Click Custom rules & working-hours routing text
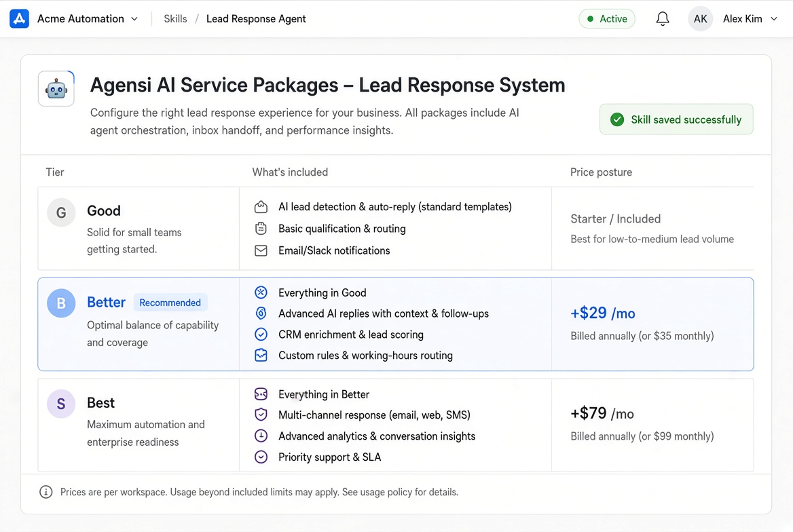 366,356
